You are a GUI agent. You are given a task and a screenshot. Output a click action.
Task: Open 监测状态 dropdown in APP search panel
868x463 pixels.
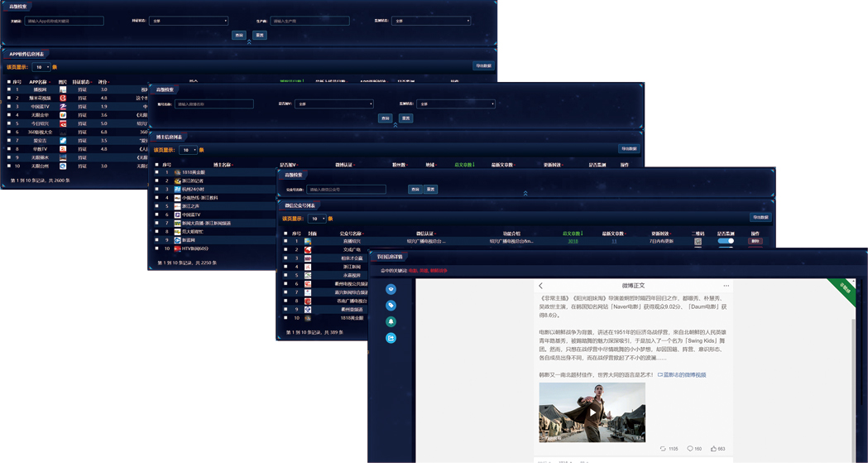click(430, 21)
